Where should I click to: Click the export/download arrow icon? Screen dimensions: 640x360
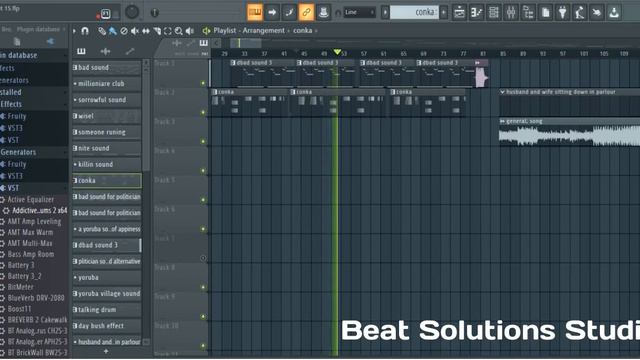point(614,13)
